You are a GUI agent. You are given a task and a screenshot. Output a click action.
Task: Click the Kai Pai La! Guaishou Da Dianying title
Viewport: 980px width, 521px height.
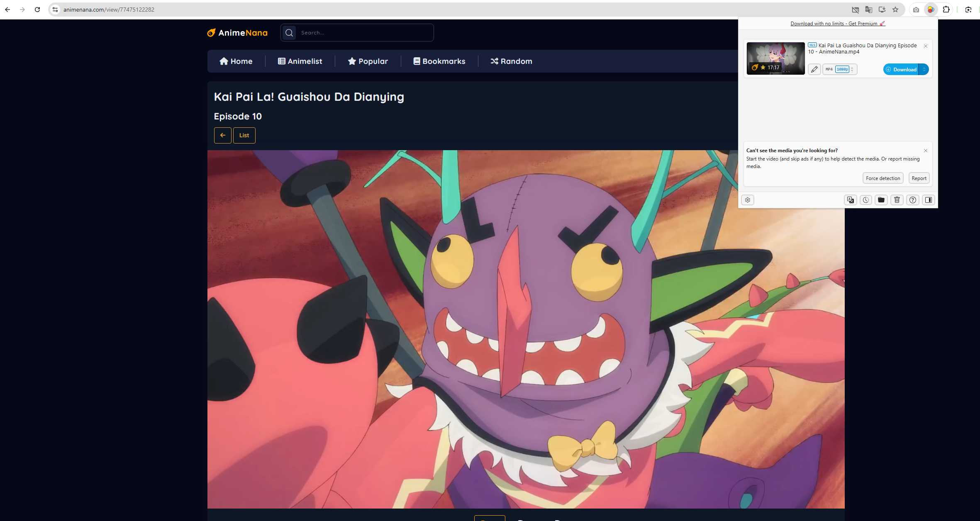(309, 97)
